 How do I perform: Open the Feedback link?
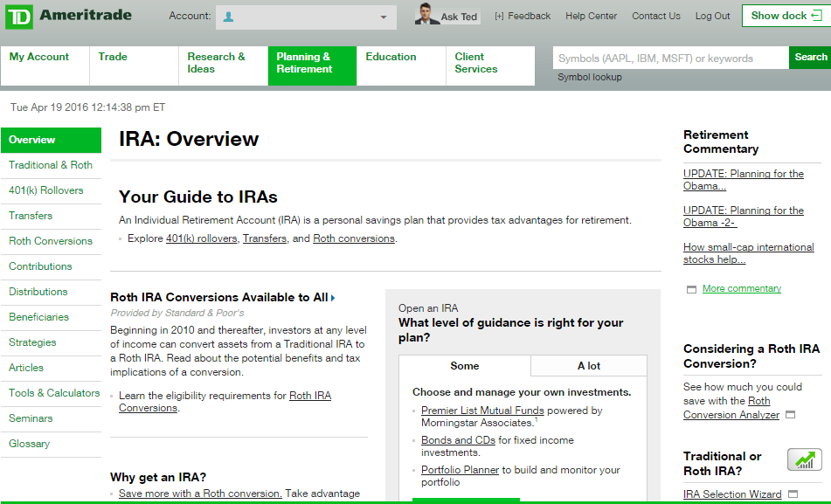pyautogui.click(x=529, y=16)
